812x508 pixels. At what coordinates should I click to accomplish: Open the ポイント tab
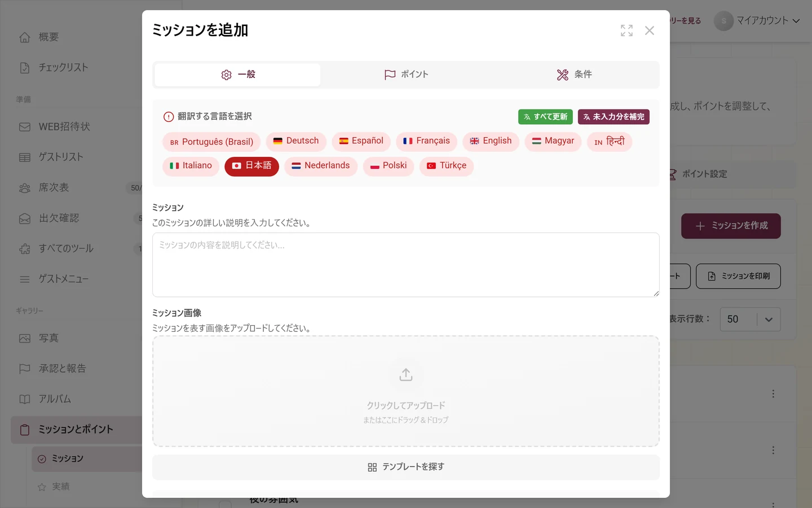click(x=406, y=75)
